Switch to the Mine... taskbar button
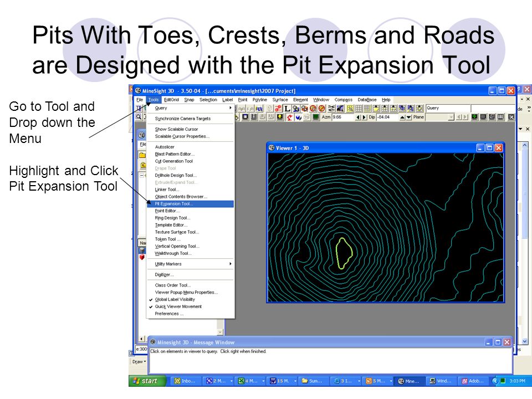Screen dimensions: 532x399 pyautogui.click(x=409, y=381)
